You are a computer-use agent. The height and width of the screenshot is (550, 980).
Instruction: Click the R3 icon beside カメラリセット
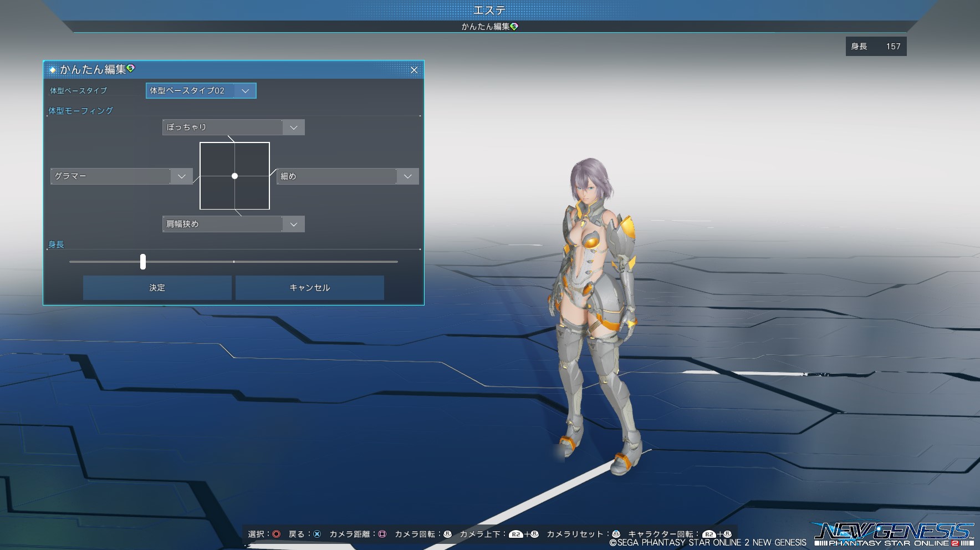coord(616,534)
